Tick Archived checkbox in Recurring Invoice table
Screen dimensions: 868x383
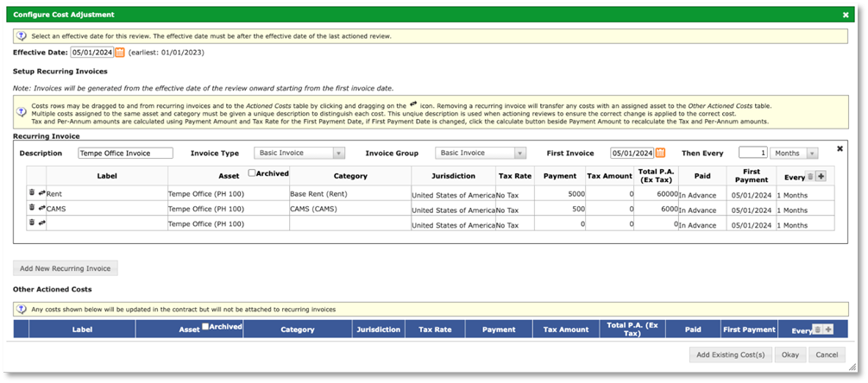click(252, 173)
